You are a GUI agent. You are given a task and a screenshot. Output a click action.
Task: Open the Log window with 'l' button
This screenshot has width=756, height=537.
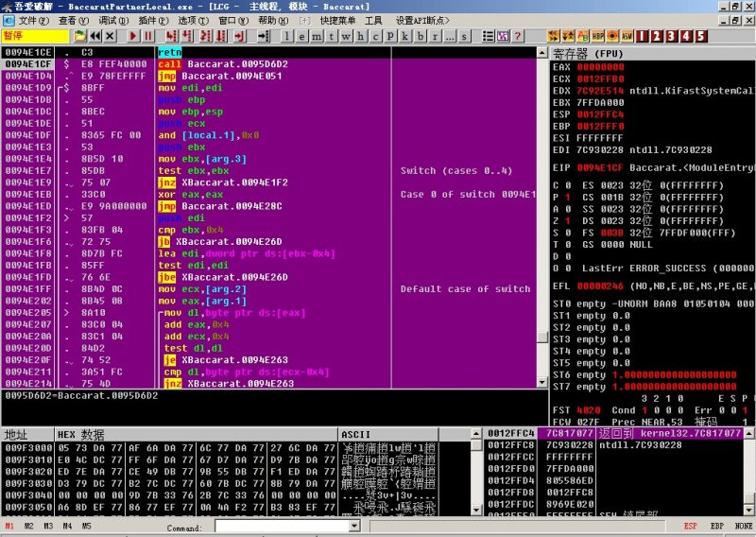287,36
